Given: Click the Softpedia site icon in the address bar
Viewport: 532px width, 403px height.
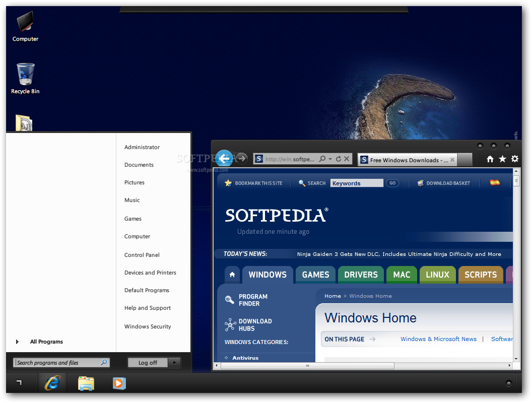Looking at the screenshot, I should 259,159.
